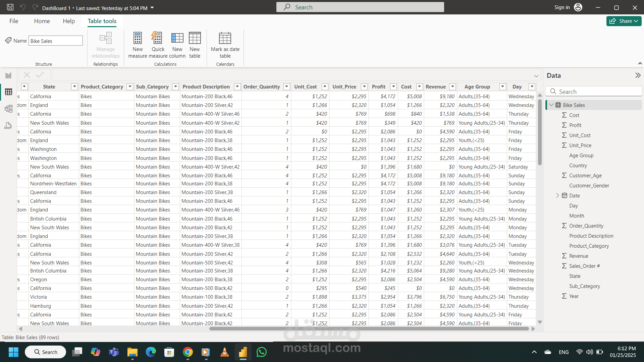Click the New measure icon
Viewport: 644px width, 362px height.
point(138,39)
